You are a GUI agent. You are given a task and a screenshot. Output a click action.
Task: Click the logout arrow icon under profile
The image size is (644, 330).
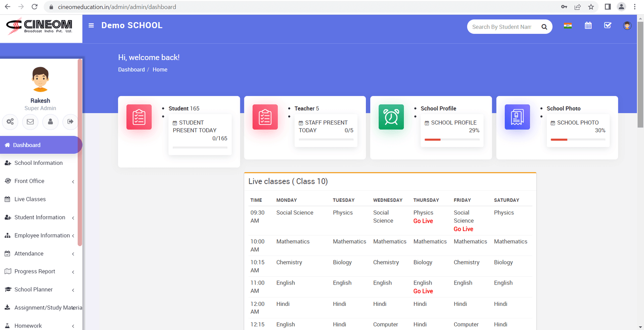(x=70, y=121)
